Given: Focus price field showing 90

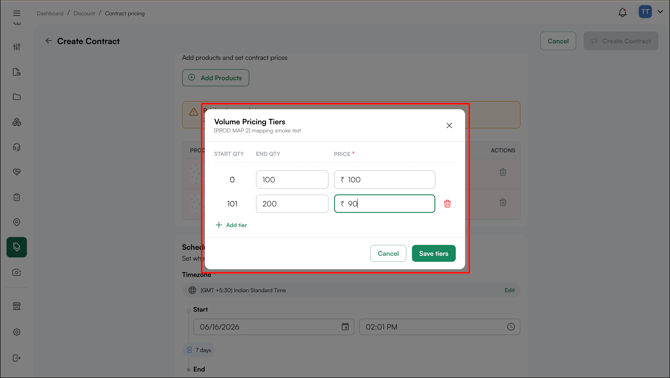Looking at the screenshot, I should pos(385,204).
